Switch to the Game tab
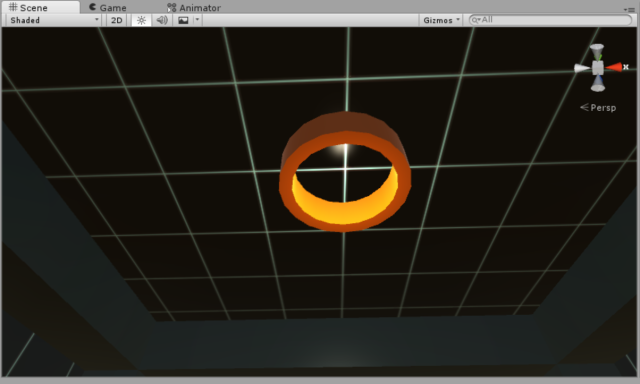 (x=108, y=7)
